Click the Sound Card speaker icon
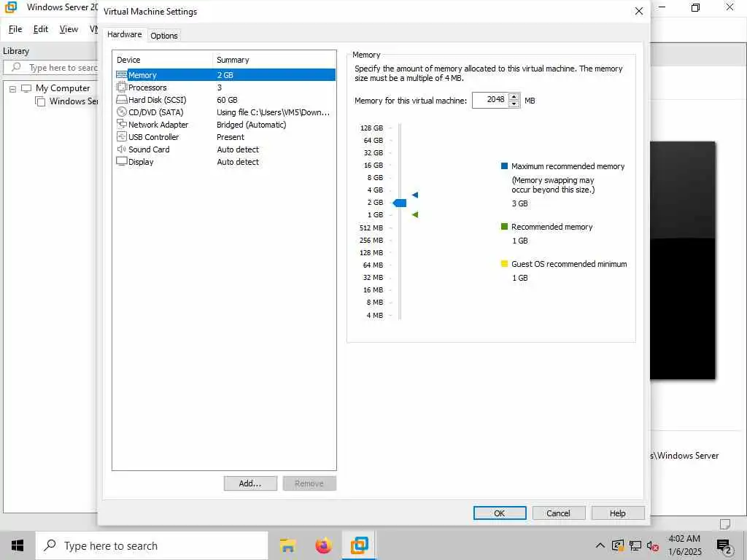Screen dimensions: 747x560 pyautogui.click(x=122, y=149)
